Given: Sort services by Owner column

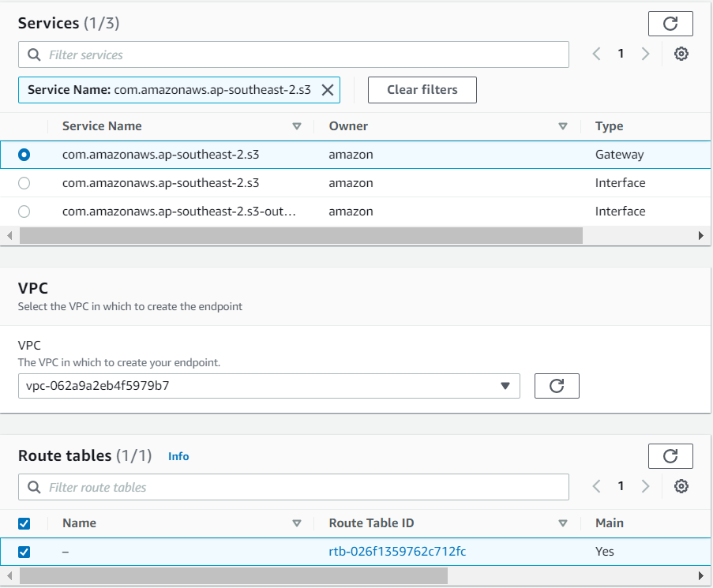Looking at the screenshot, I should (x=563, y=125).
